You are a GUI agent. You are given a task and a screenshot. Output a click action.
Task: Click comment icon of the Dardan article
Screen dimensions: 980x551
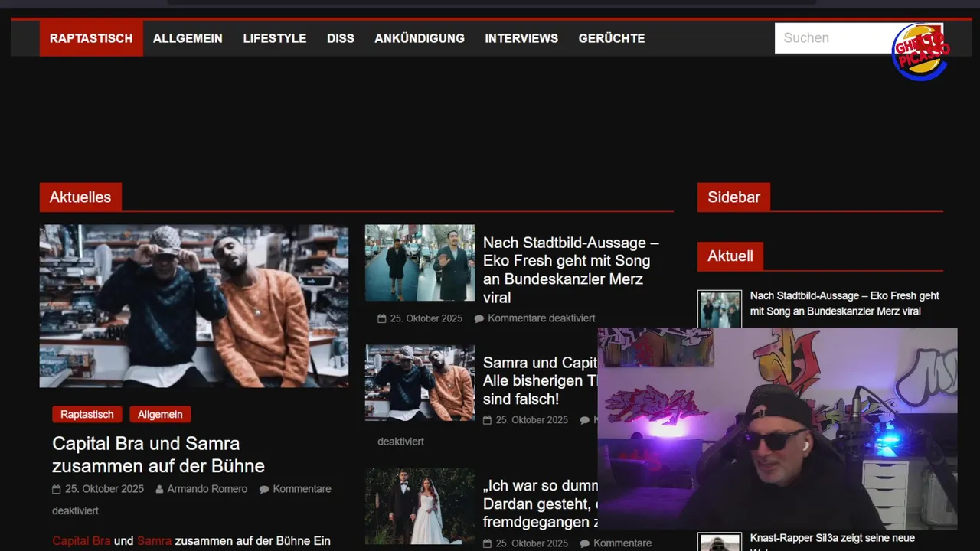click(x=585, y=543)
